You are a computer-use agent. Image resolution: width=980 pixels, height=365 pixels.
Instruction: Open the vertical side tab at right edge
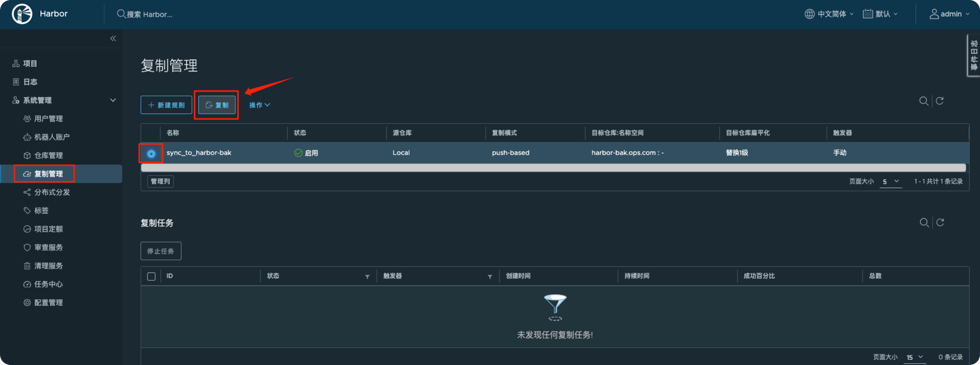pos(973,55)
